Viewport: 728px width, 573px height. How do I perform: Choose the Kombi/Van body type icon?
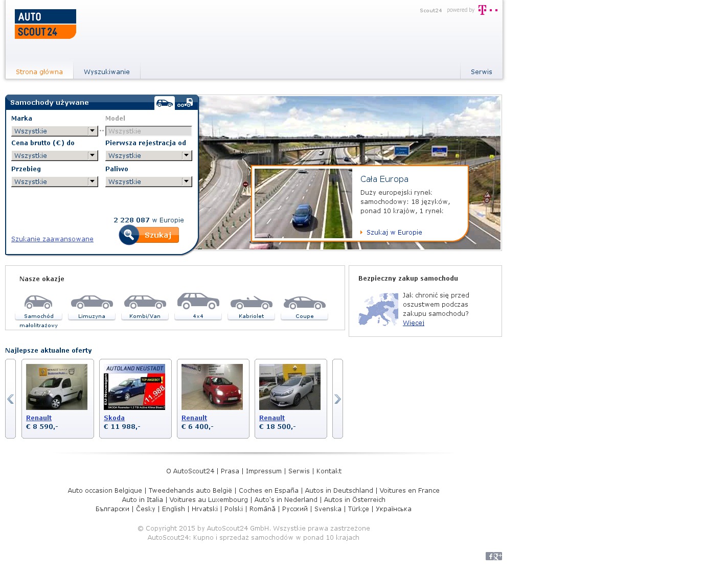click(145, 303)
